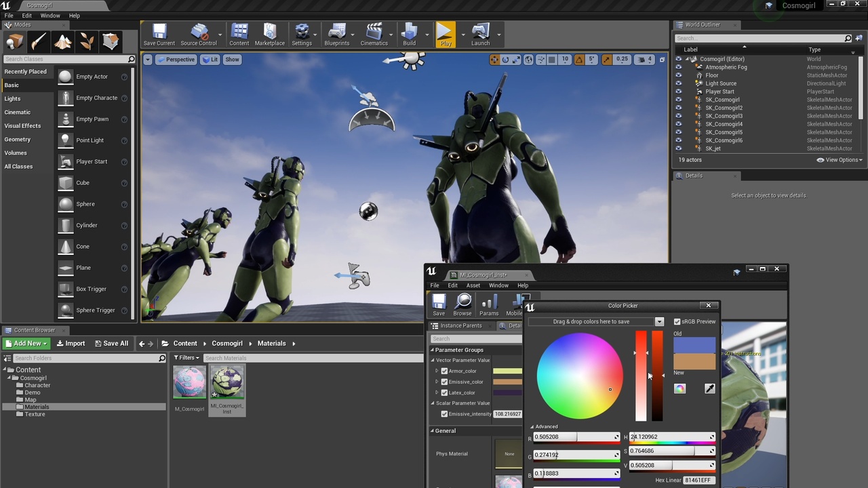Collapse the General section

(433, 431)
